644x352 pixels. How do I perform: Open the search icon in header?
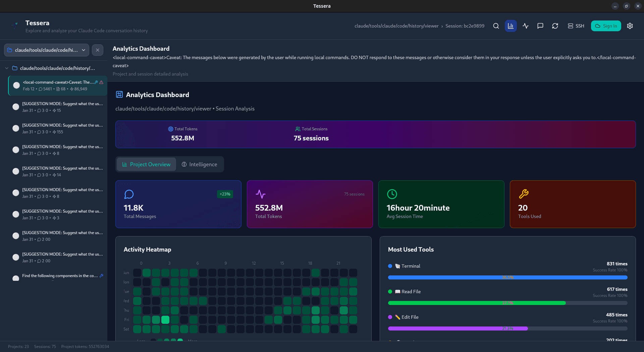pyautogui.click(x=496, y=26)
